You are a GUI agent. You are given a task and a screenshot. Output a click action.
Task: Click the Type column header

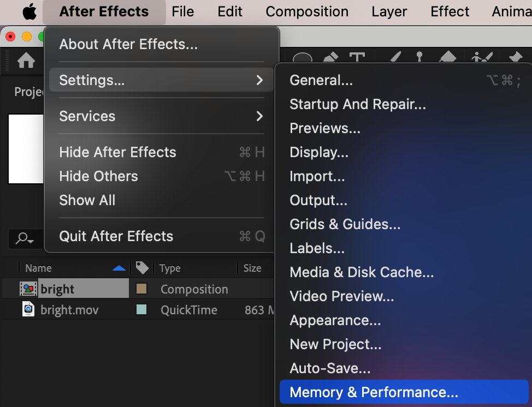click(x=170, y=268)
